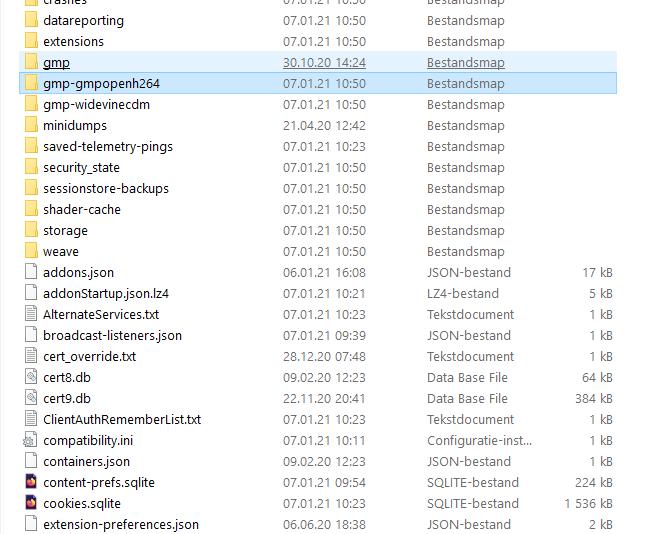Click the cert_override.txt document icon
This screenshot has height=534, width=663.
[x=31, y=356]
